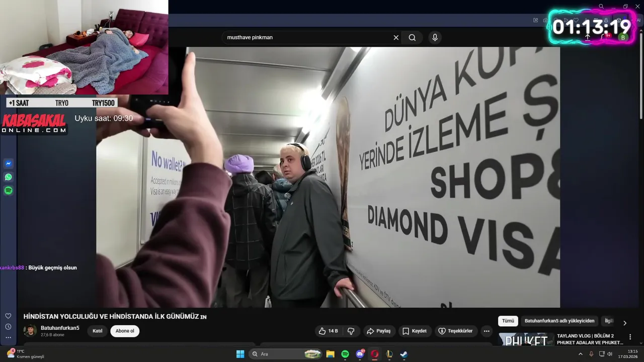Image resolution: width=644 pixels, height=362 pixels.
Task: Open Spotify in Opera sidebar
Action: 8,191
